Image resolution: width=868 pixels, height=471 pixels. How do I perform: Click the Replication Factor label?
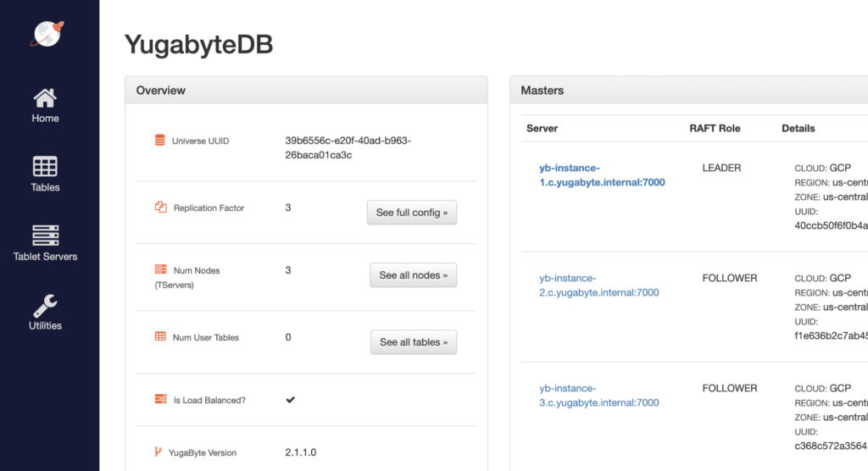click(x=209, y=208)
